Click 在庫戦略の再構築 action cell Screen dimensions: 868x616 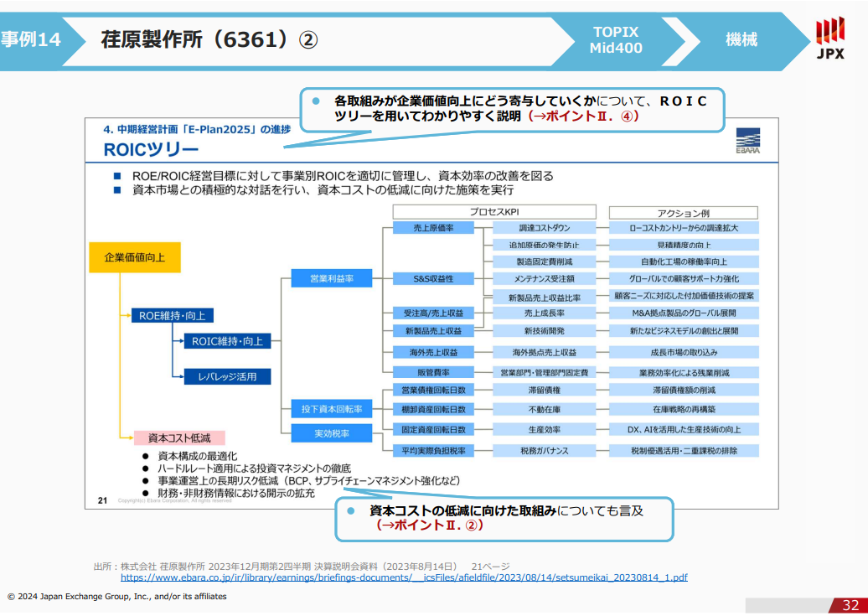pyautogui.click(x=684, y=409)
